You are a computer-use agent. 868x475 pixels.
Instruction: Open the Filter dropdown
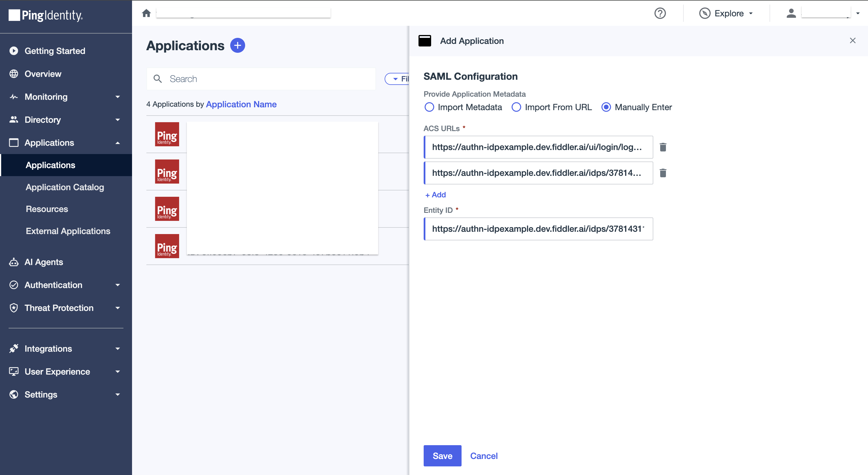click(397, 79)
